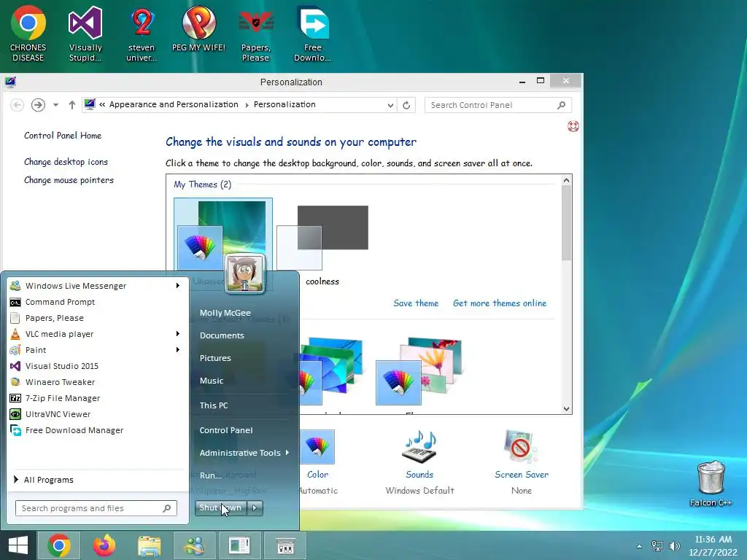Viewport: 747px width, 560px height.
Task: Open File Explorer from the taskbar
Action: tap(149, 545)
